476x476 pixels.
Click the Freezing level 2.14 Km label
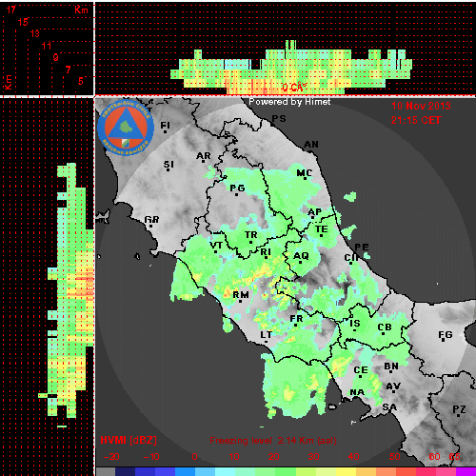click(x=273, y=441)
